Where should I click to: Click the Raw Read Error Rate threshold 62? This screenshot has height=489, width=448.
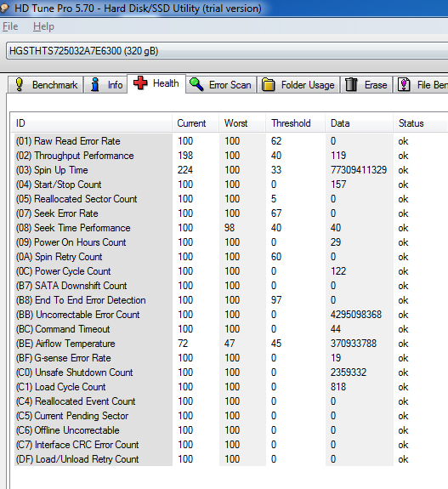point(276,141)
